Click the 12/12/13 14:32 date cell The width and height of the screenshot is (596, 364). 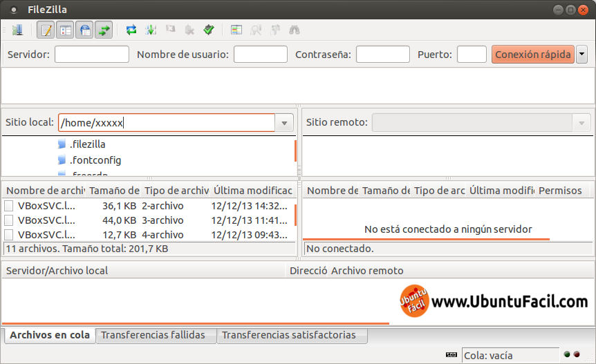[x=249, y=206]
